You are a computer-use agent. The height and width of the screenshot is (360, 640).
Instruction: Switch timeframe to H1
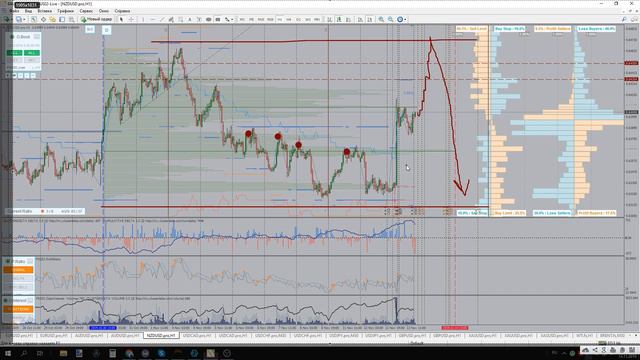[280, 19]
